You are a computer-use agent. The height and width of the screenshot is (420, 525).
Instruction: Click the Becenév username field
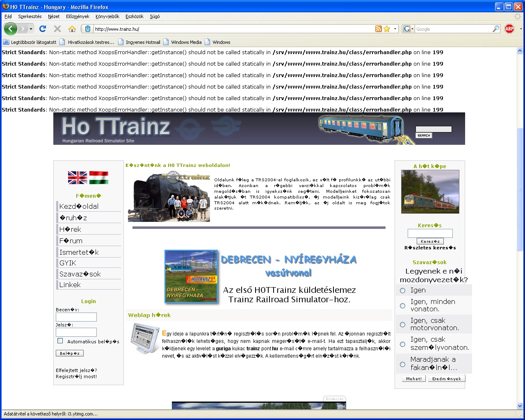point(76,317)
